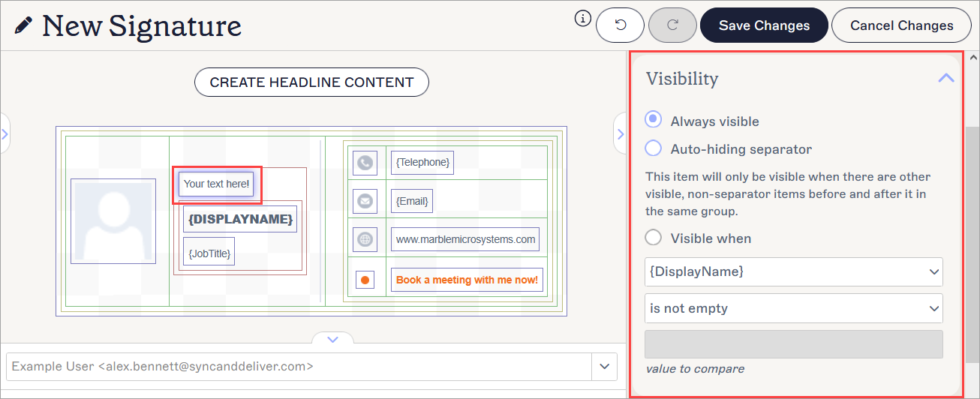Open the info icon in header
Viewport: 980px width, 399px height.
click(x=583, y=19)
